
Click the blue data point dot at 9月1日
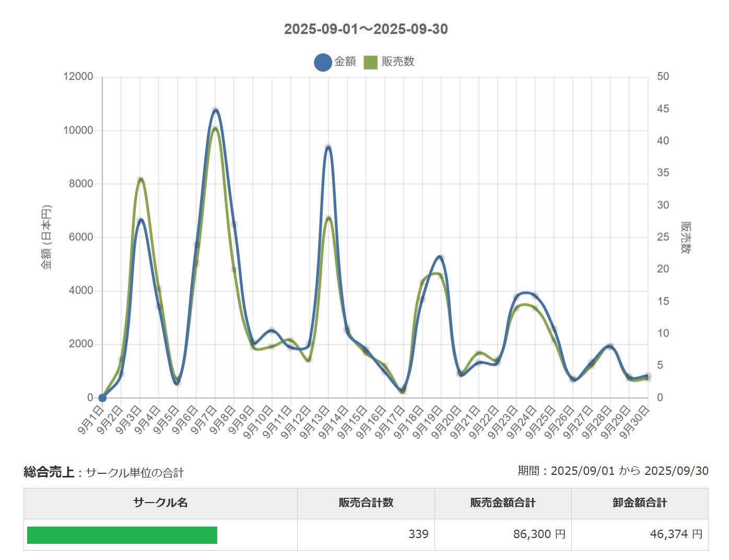(102, 398)
